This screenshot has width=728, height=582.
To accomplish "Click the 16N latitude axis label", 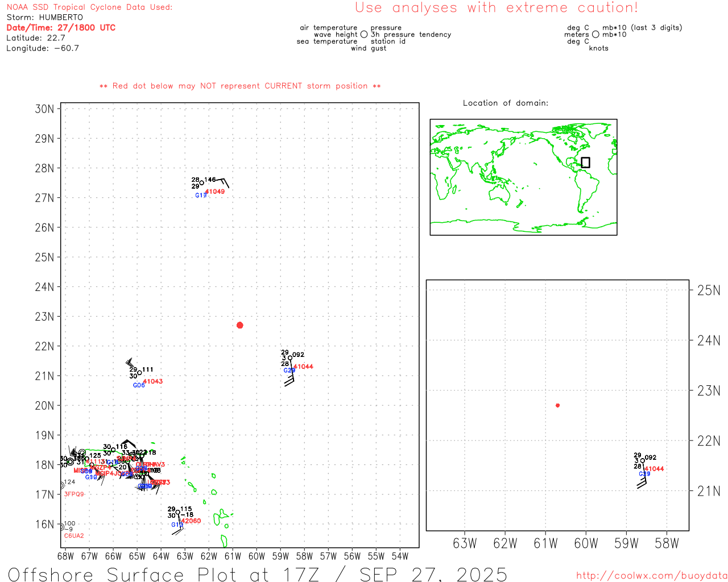I will point(44,525).
